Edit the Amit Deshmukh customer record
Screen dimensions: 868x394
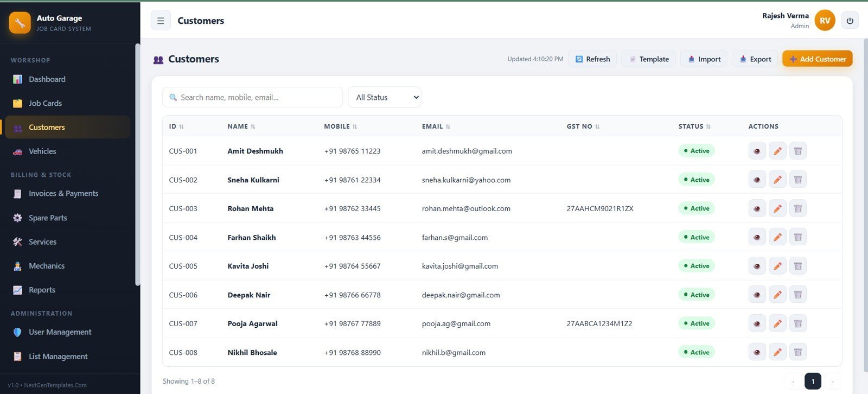coord(777,151)
